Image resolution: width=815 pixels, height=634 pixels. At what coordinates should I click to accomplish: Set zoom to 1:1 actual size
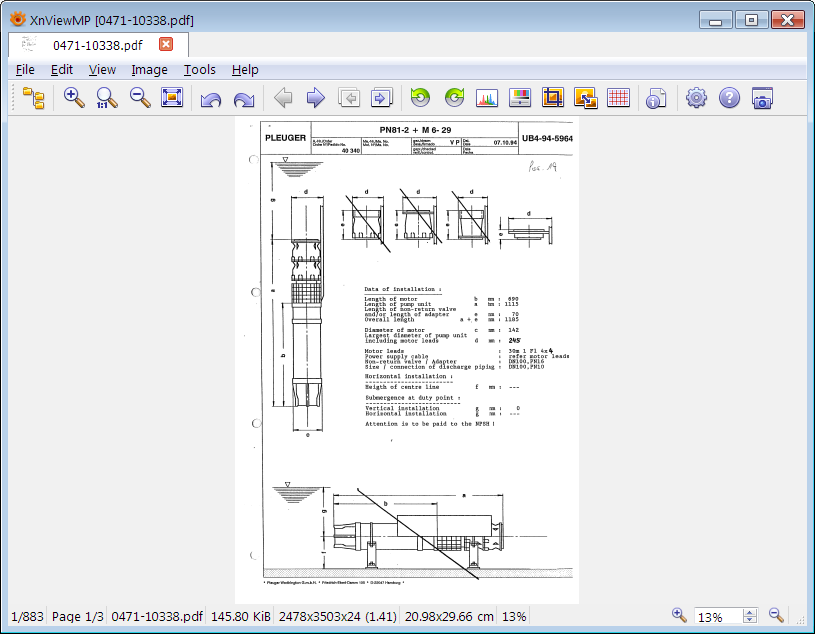[107, 98]
